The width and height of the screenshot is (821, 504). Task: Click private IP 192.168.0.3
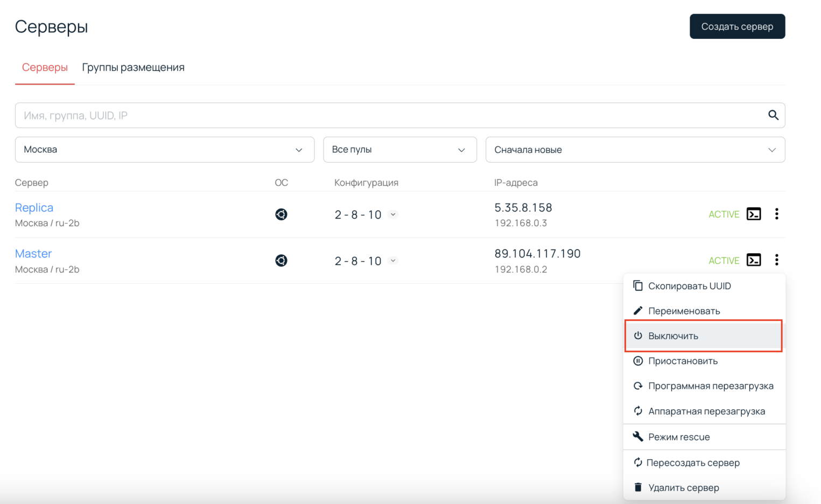tap(521, 223)
